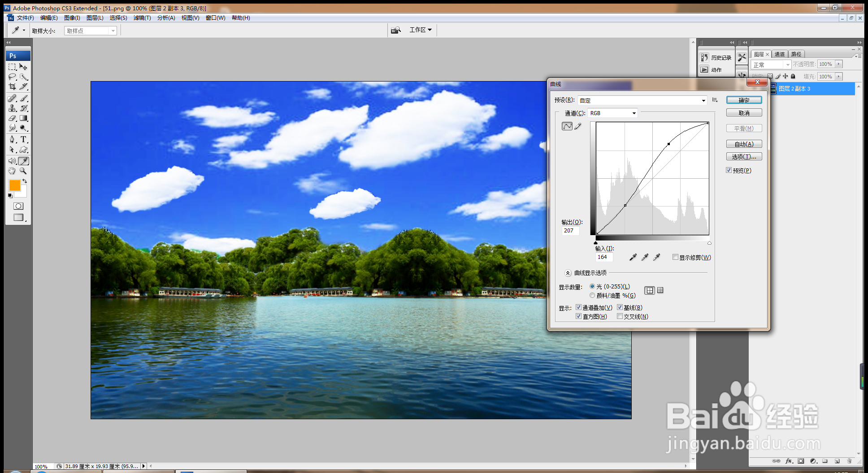Open the layer opacity slider arrow
Viewport: 868px width, 473px height.
[x=839, y=64]
